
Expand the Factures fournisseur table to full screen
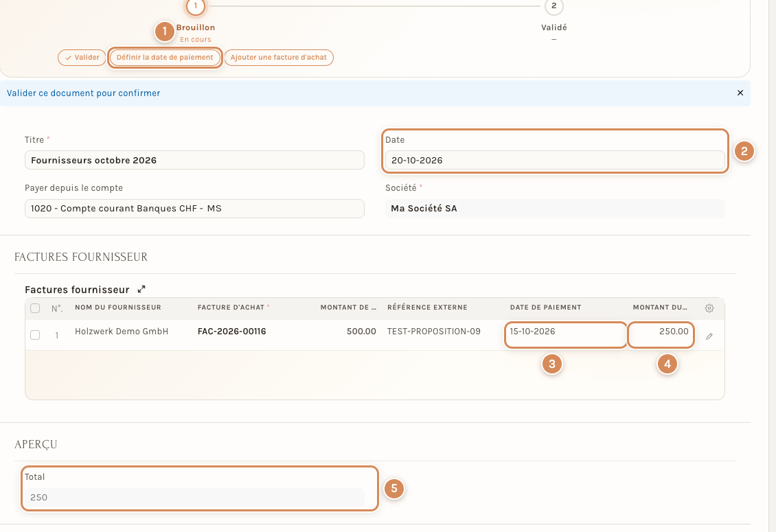coord(141,289)
